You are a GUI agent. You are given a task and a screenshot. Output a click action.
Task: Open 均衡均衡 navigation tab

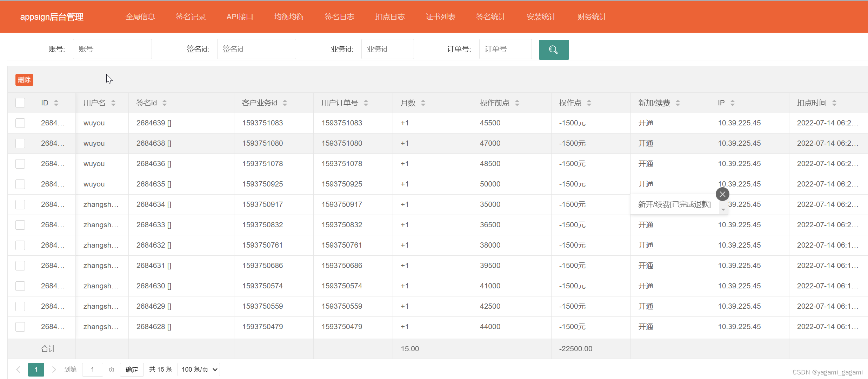click(x=289, y=17)
